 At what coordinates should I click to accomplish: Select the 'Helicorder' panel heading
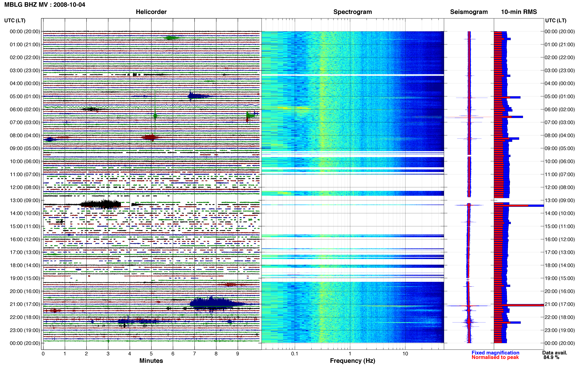click(151, 12)
